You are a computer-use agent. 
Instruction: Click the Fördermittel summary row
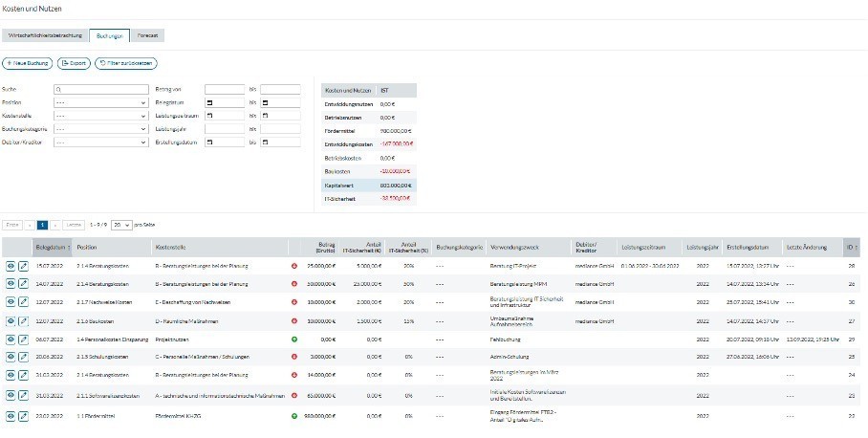tap(369, 131)
